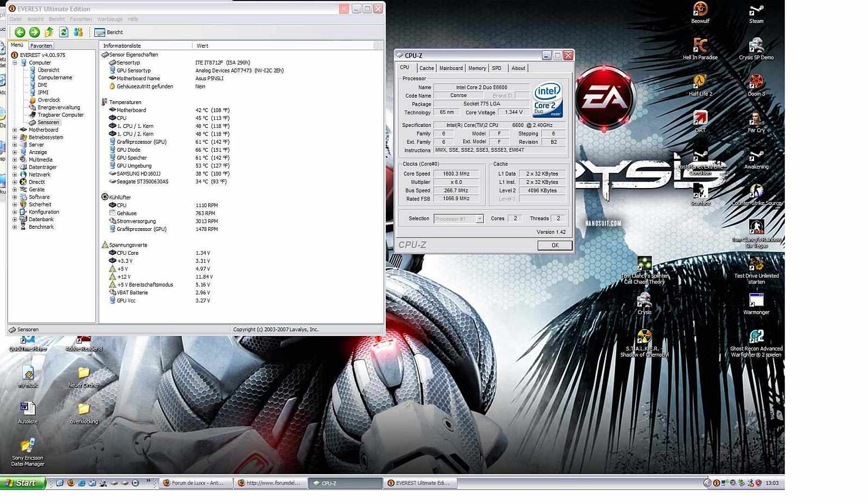Switch to the EVEREST Ultimate Edition taskbar button
This screenshot has height=503, width=868.
[x=420, y=483]
